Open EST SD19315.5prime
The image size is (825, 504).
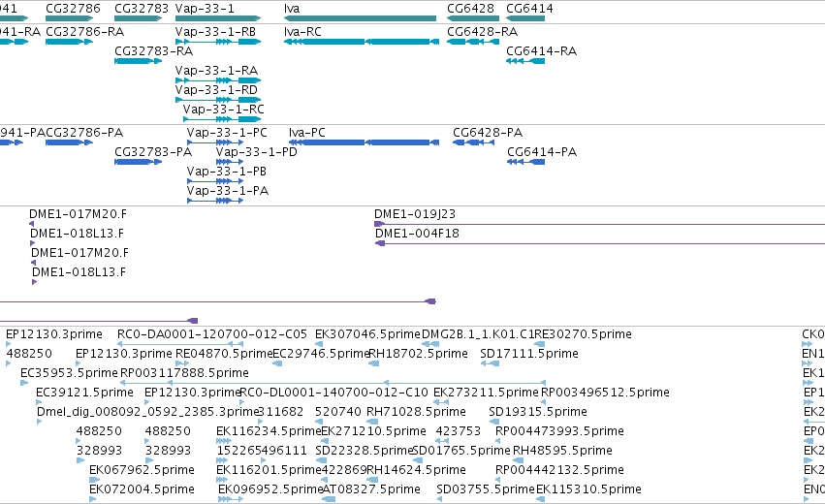[538, 411]
